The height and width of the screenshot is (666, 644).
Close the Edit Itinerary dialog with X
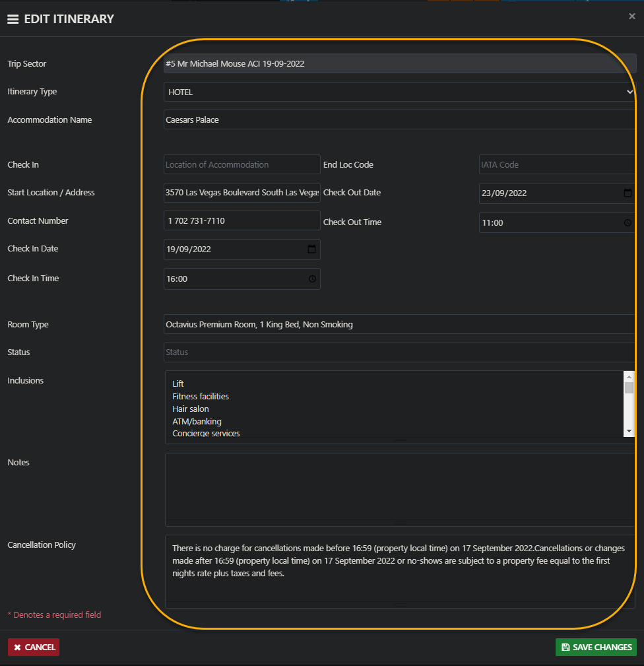(x=631, y=17)
